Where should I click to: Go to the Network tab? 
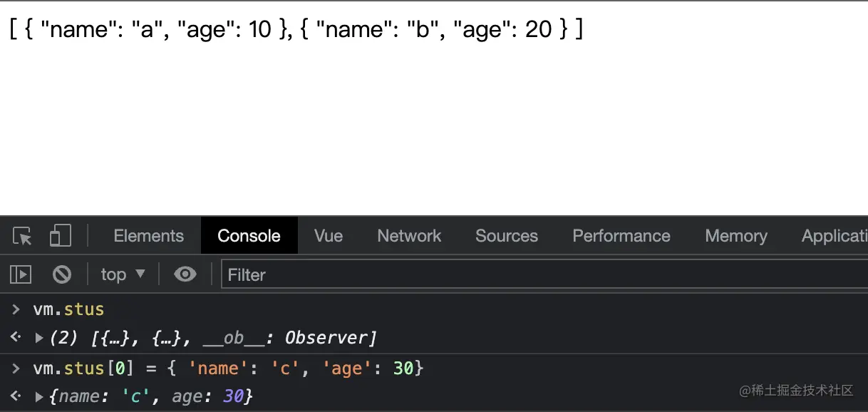[409, 236]
